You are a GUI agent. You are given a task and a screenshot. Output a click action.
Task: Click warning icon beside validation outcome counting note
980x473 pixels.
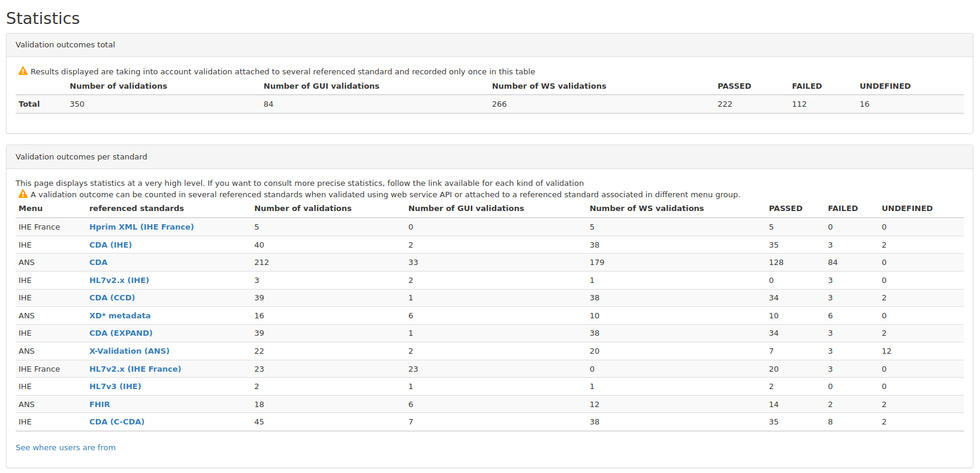click(23, 194)
